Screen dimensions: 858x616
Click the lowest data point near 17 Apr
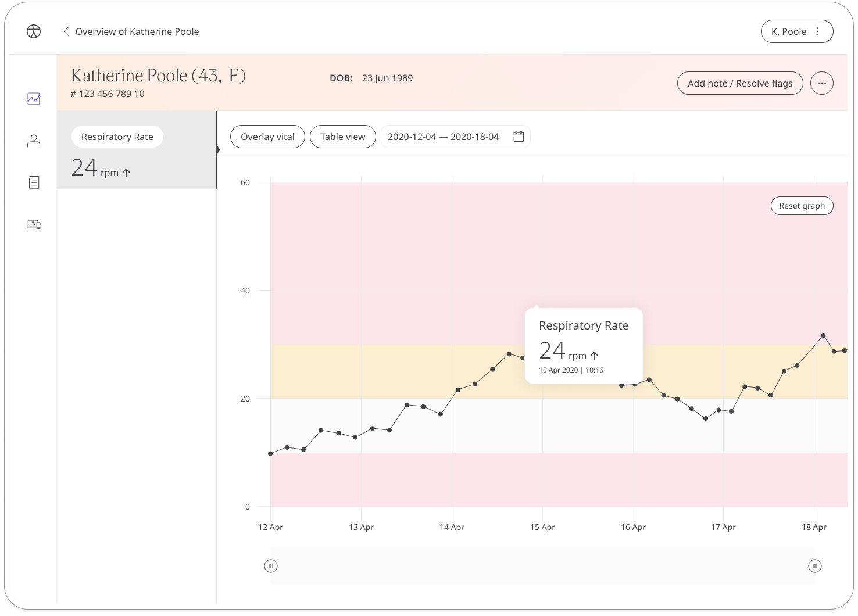click(x=706, y=418)
